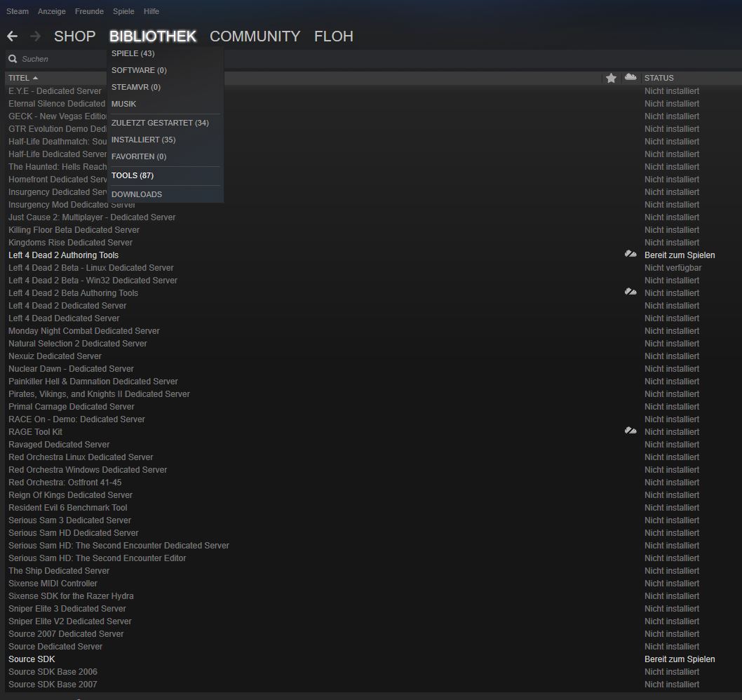
Task: Select Pirates, Vikings, and Knights II Dedicated Server
Action: coord(99,393)
